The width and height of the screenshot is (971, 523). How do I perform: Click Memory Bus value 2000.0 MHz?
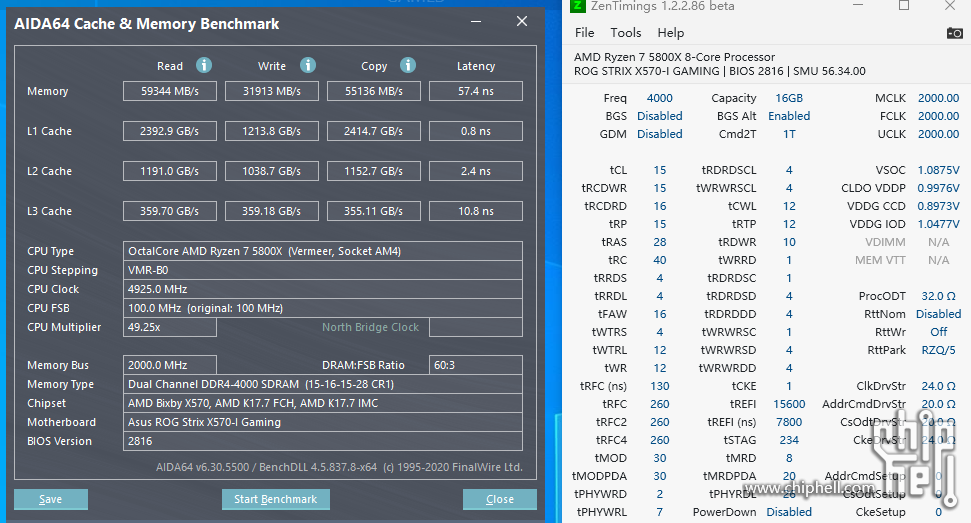(170, 365)
